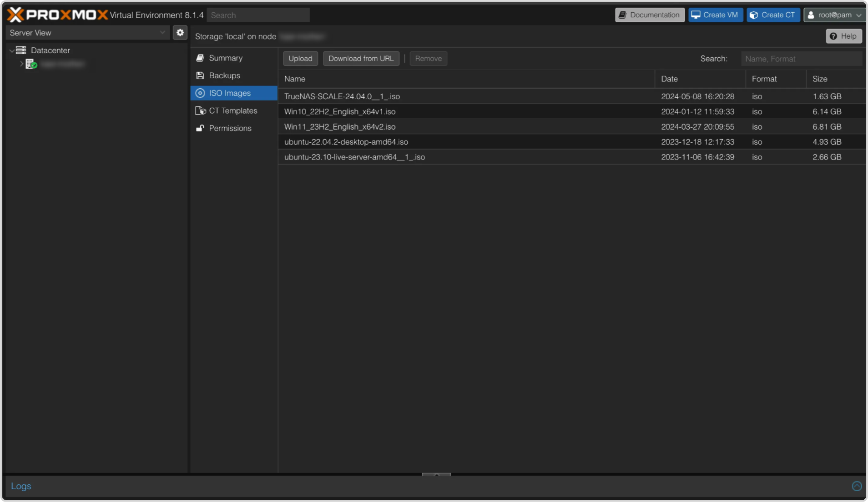The width and height of the screenshot is (868, 502).
Task: Collapse the Datacenter tree node
Action: click(12, 50)
